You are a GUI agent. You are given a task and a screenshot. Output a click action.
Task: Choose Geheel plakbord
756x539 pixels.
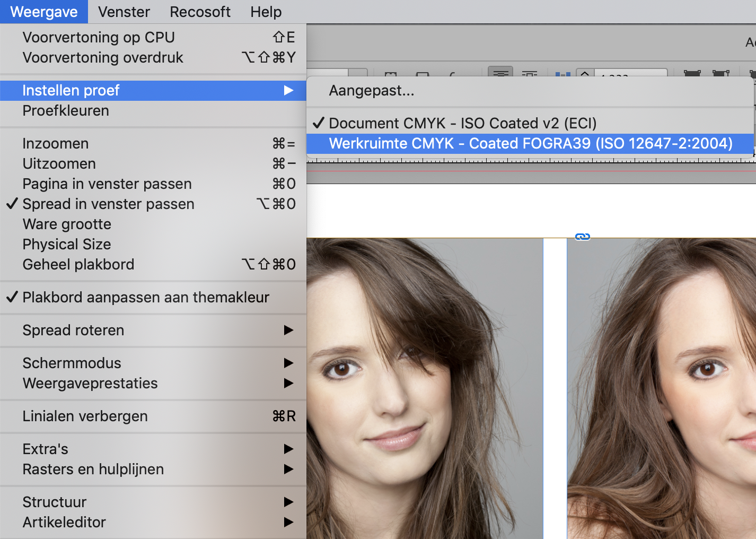pos(153,264)
